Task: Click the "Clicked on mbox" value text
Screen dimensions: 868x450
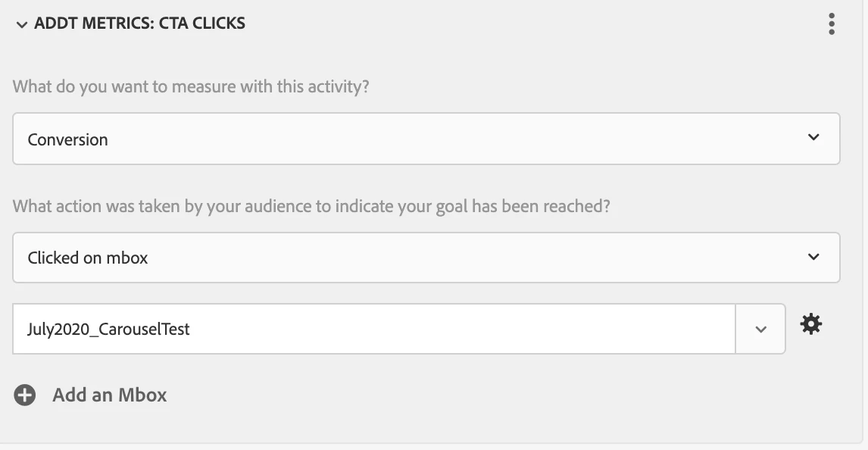Action: point(88,258)
